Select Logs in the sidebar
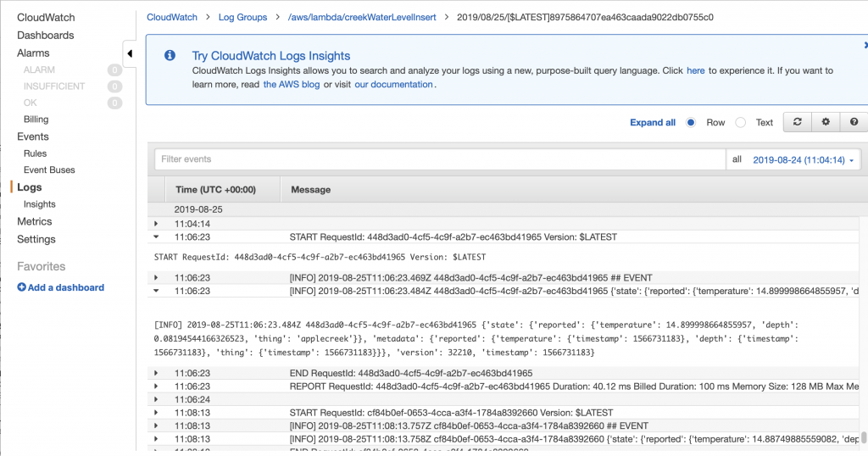Image resolution: width=868 pixels, height=456 pixels. pos(30,187)
